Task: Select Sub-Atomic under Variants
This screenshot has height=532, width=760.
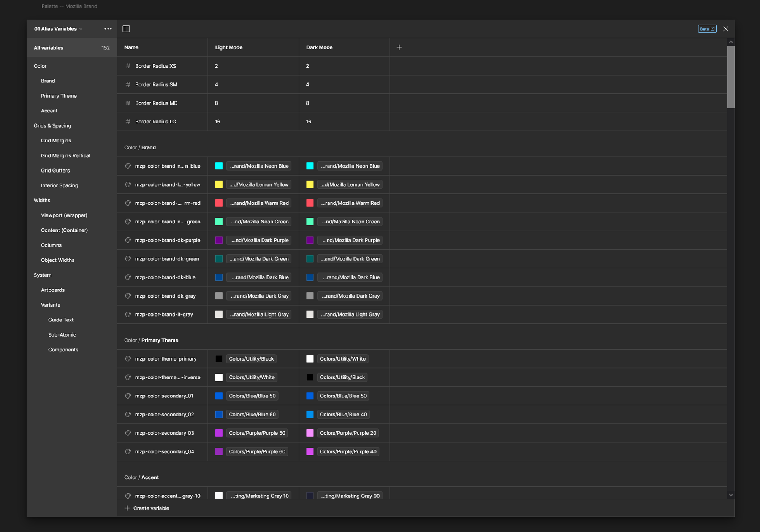Action: 62,335
